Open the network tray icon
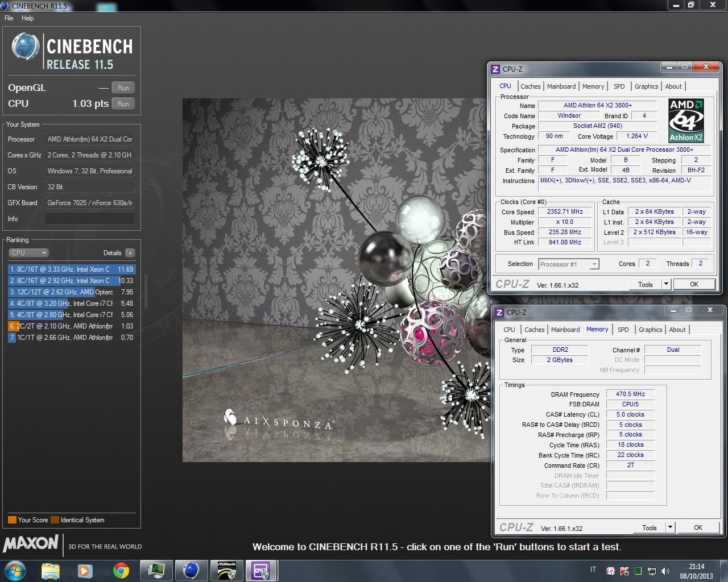 click(652, 571)
